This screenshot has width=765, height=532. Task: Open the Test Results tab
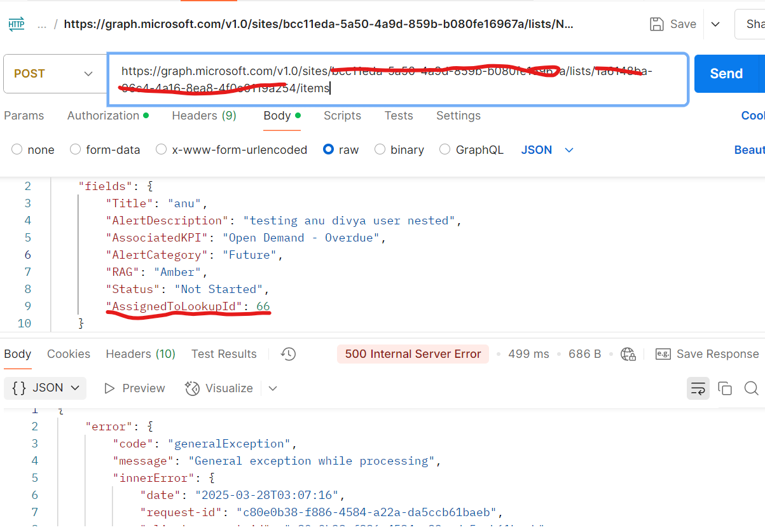pyautogui.click(x=224, y=354)
